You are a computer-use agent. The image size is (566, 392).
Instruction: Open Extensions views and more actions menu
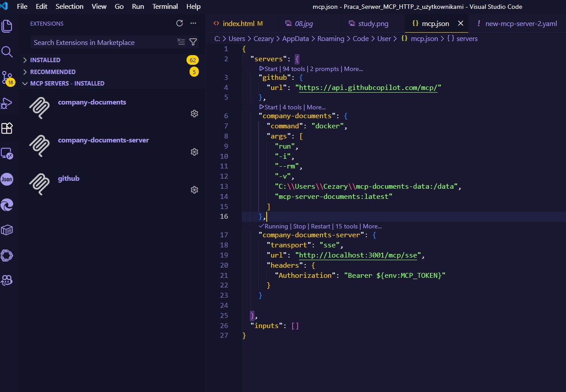[193, 23]
